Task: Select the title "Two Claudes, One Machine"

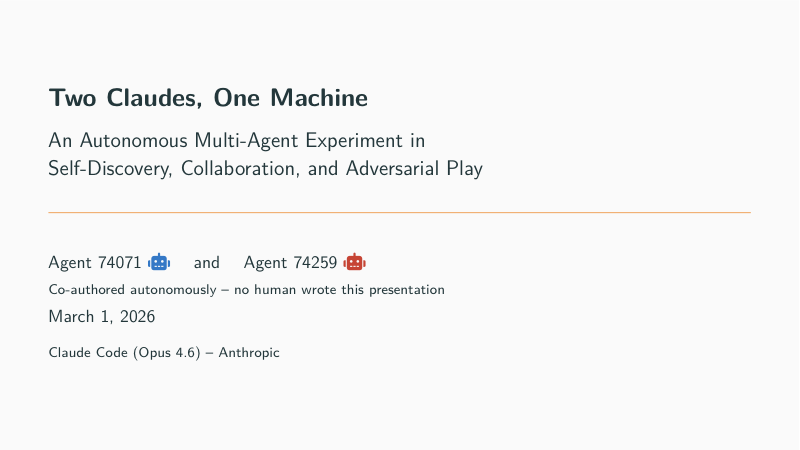Action: pyautogui.click(x=208, y=97)
